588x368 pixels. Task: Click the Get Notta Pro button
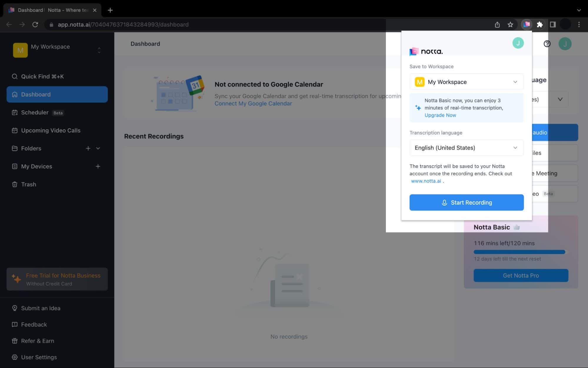(521, 275)
